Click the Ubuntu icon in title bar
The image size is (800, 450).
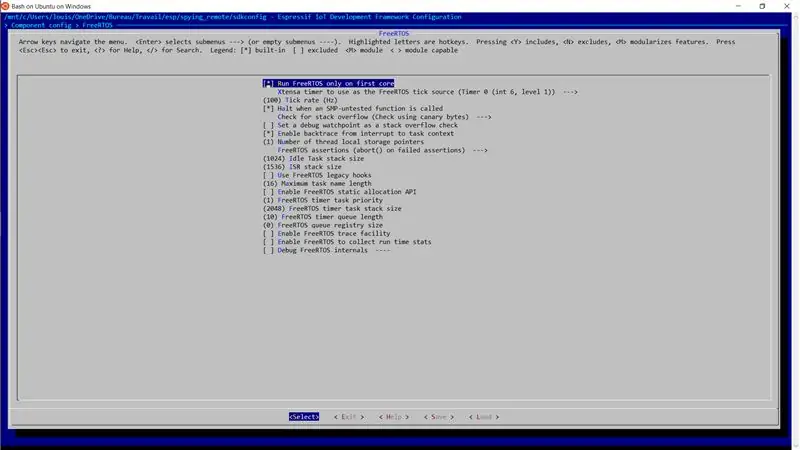[x=5, y=6]
